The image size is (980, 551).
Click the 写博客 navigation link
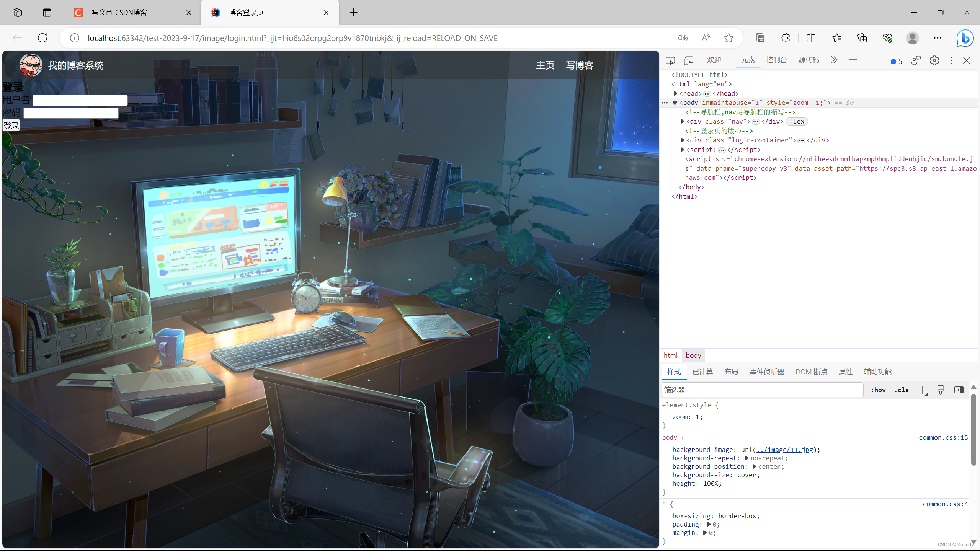point(580,65)
